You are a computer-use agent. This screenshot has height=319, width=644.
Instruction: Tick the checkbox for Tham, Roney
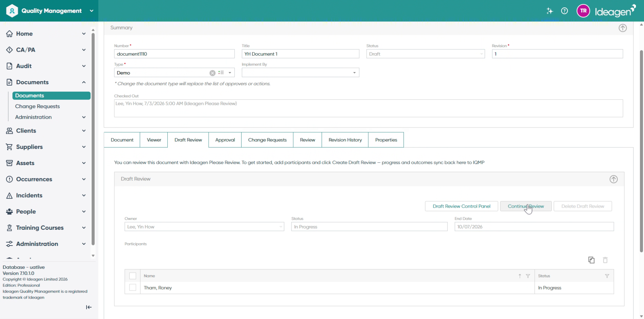pyautogui.click(x=133, y=288)
